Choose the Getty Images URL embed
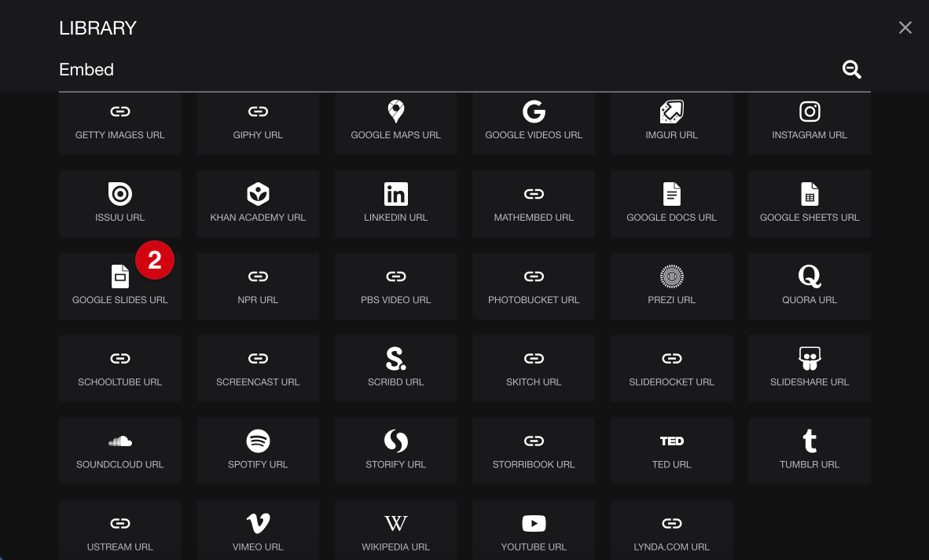929x560 pixels. click(119, 121)
